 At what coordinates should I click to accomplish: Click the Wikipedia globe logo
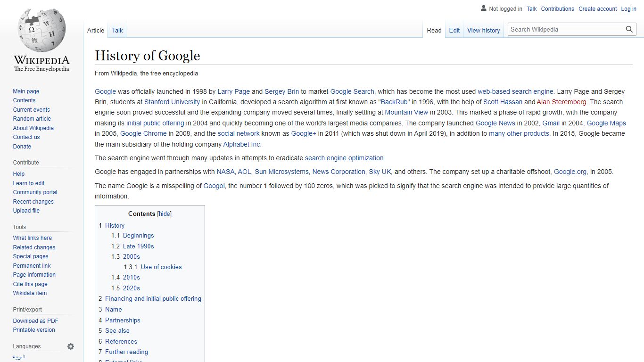(41, 40)
